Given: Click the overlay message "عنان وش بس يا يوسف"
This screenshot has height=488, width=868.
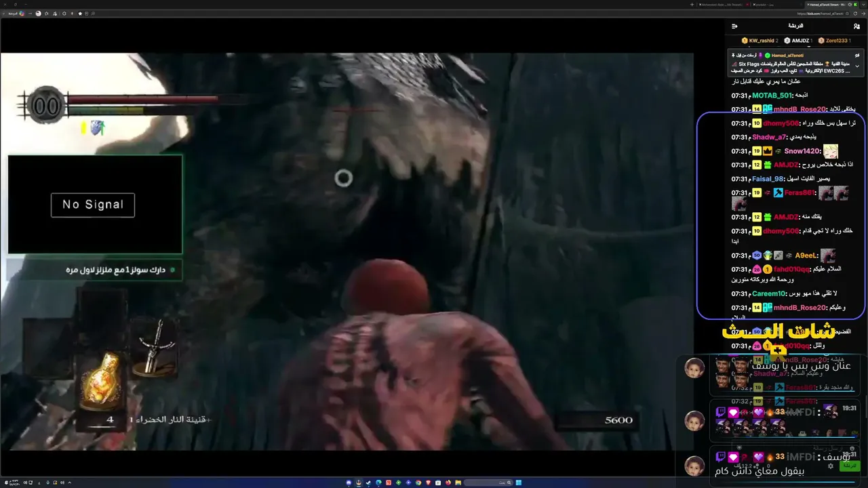Looking at the screenshot, I should point(801,366).
